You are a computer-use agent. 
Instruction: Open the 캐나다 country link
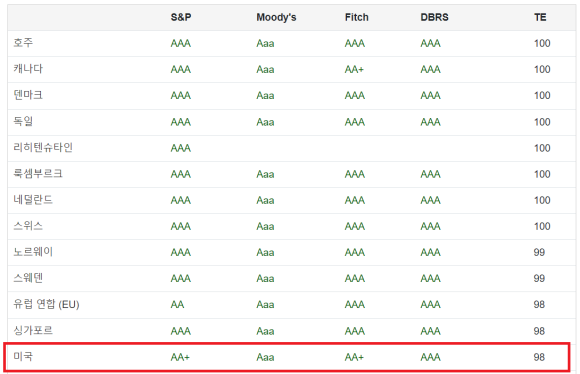tap(28, 69)
